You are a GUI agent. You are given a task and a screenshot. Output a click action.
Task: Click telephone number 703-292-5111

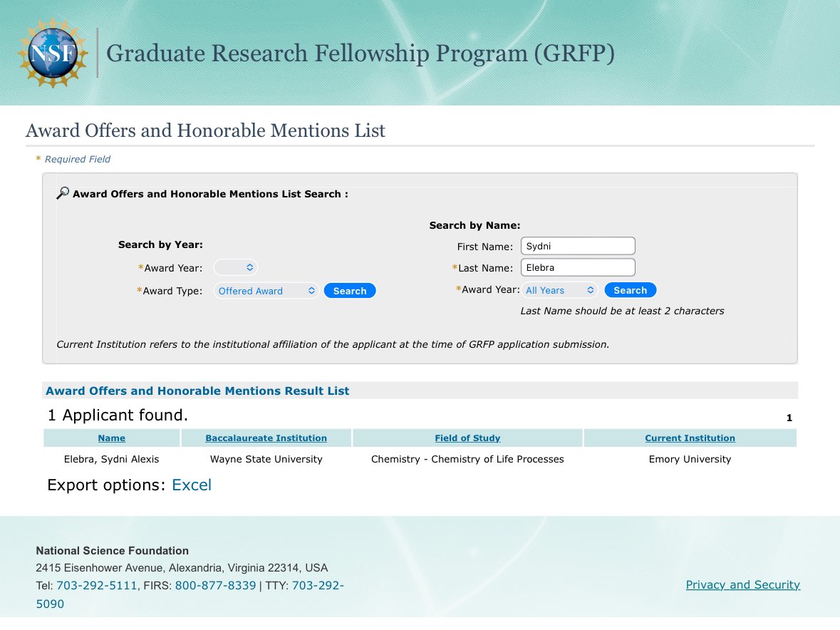click(x=96, y=586)
